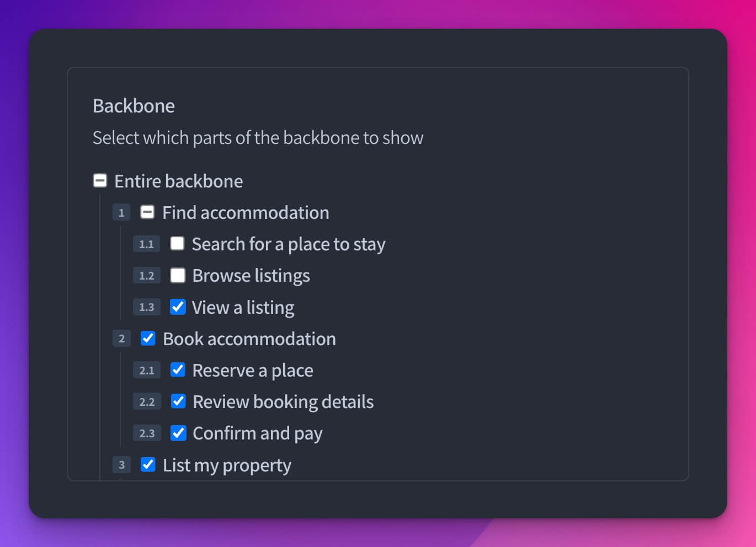Click the 1.2 index badge
The width and height of the screenshot is (756, 547).
pyautogui.click(x=146, y=275)
